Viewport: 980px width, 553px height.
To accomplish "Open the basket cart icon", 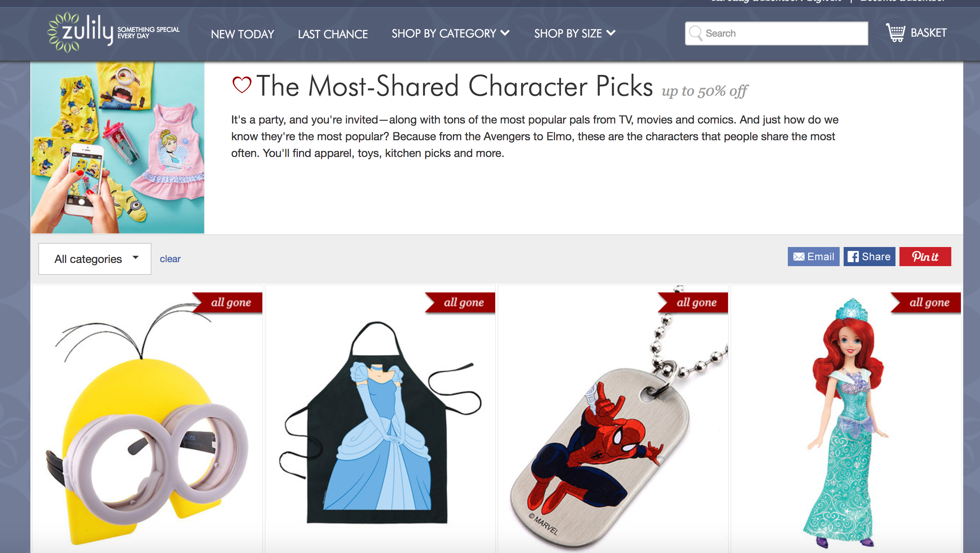I will click(x=896, y=33).
